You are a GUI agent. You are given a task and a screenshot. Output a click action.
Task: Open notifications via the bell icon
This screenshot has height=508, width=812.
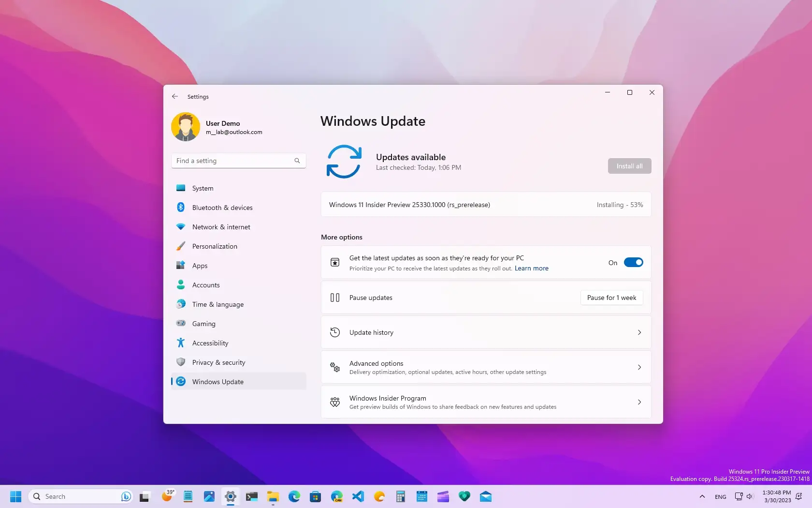799,496
